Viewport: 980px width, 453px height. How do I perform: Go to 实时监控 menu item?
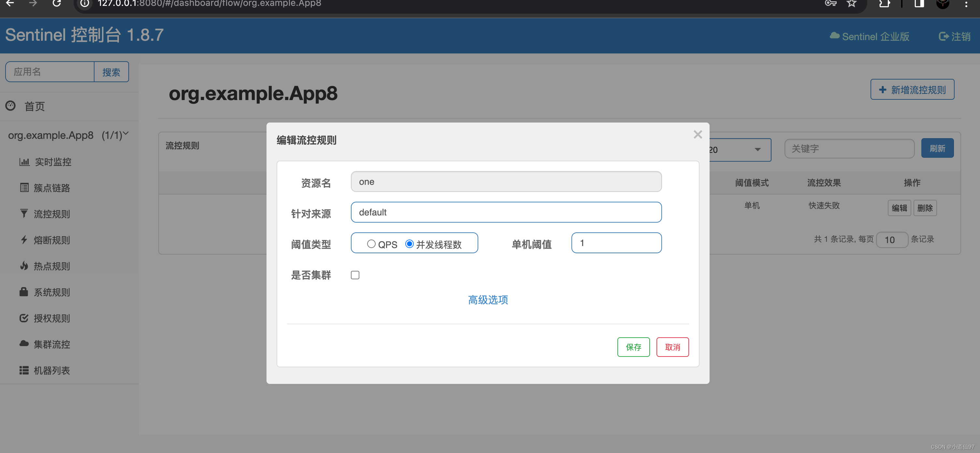[x=53, y=162]
